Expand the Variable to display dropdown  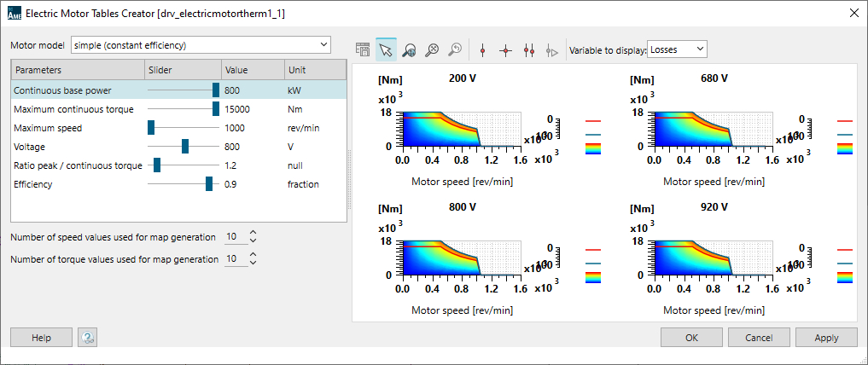(x=677, y=49)
